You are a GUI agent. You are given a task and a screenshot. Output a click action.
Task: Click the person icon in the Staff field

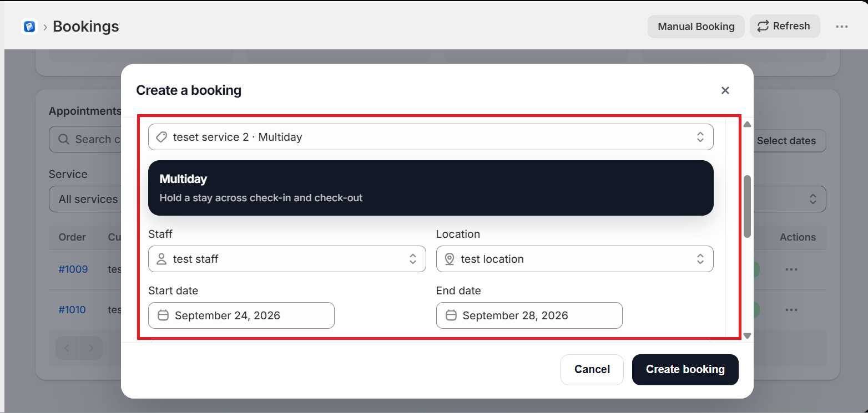click(x=162, y=259)
